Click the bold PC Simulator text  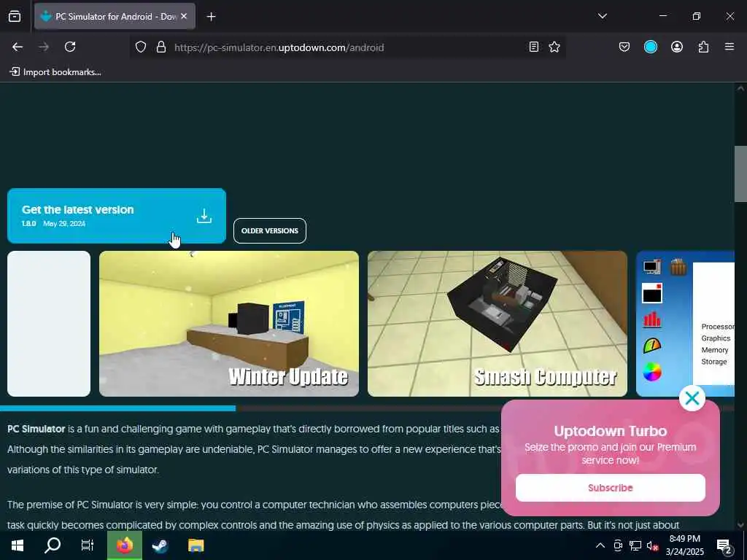click(36, 429)
